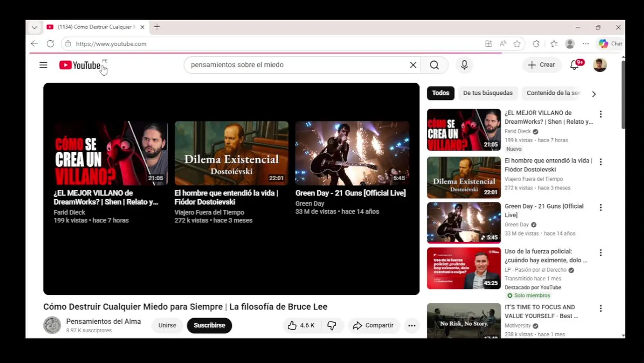The width and height of the screenshot is (644, 363).
Task: Open options menu for Green Day sidebar video
Action: click(601, 208)
